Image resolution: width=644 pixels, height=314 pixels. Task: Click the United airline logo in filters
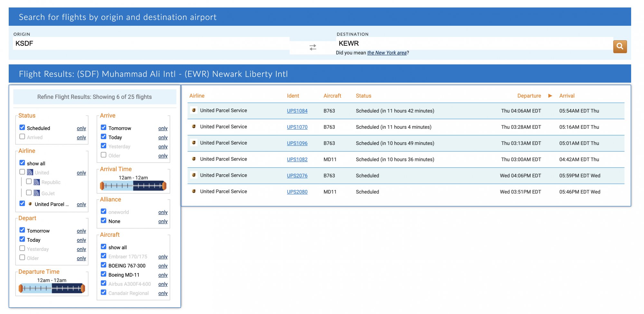coord(30,172)
